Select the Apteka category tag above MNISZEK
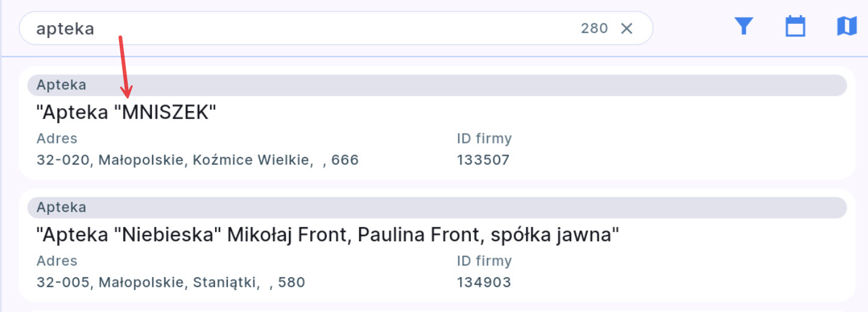The width and height of the screenshot is (868, 312). click(61, 85)
